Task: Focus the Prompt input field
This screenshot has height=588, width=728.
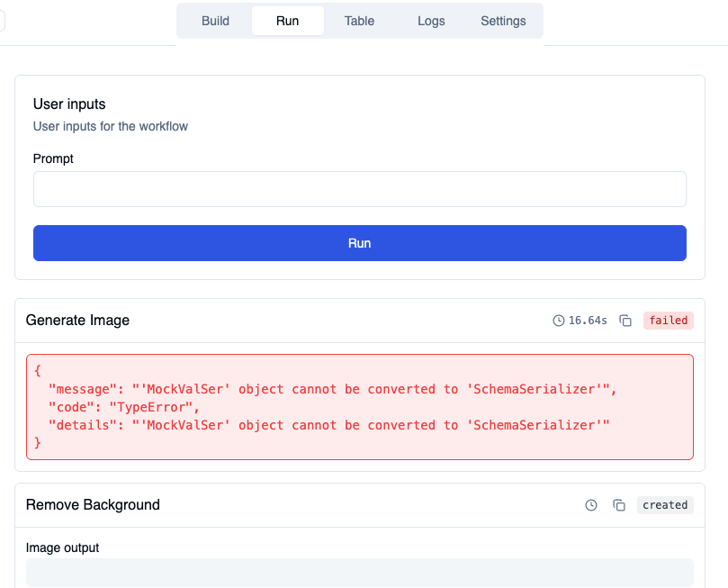Action: click(360, 189)
